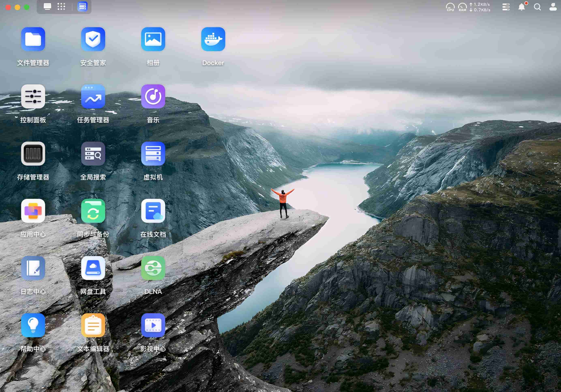Launch 任务管理器 task manager

[x=93, y=96]
